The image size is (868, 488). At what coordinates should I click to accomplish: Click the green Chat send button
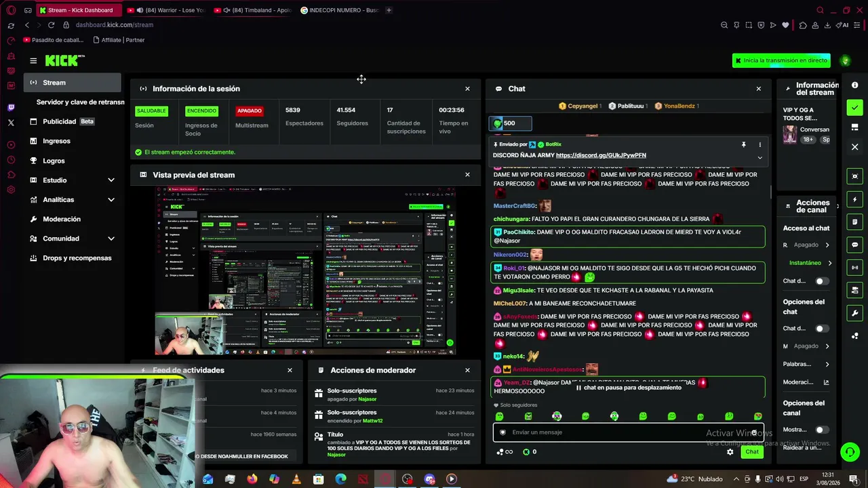752,452
